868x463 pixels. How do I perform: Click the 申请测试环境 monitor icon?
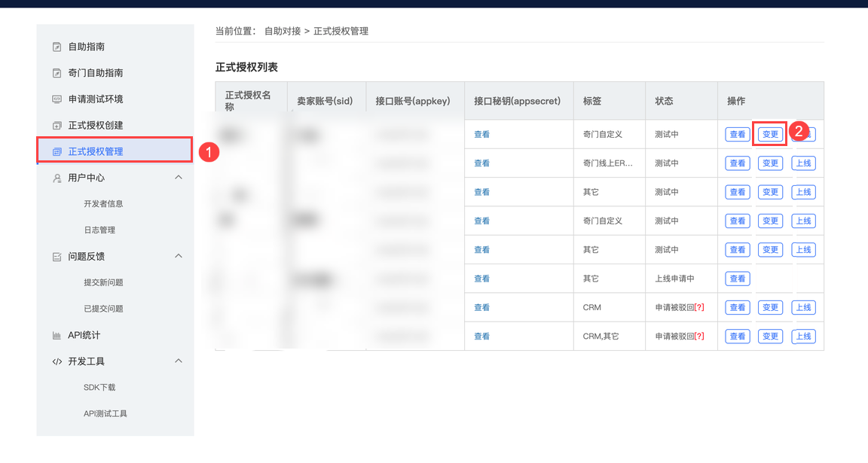point(57,99)
